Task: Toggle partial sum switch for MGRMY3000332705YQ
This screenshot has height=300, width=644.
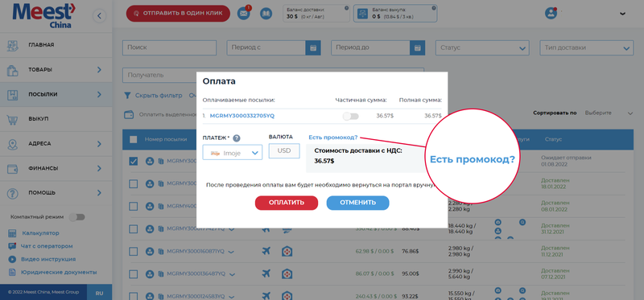Action: tap(351, 116)
